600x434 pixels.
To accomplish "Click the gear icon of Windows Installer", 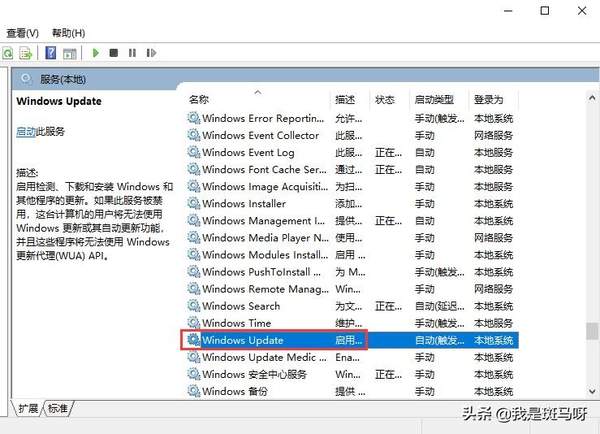I will click(x=194, y=203).
